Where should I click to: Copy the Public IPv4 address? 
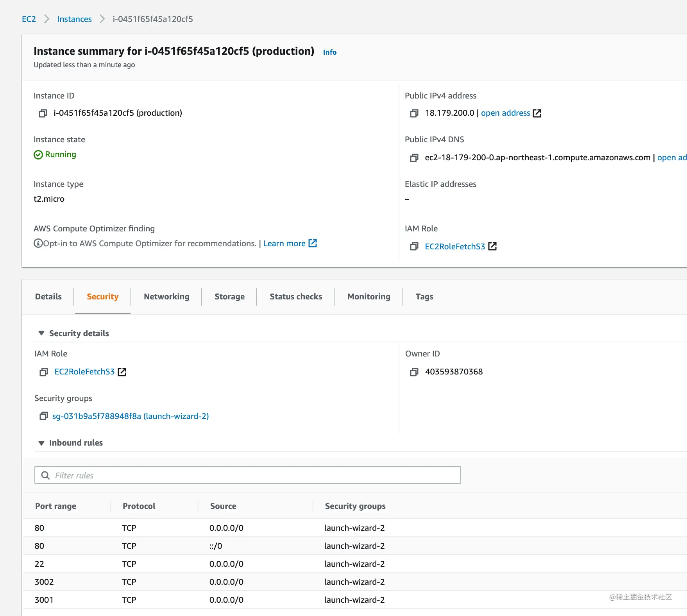click(414, 113)
